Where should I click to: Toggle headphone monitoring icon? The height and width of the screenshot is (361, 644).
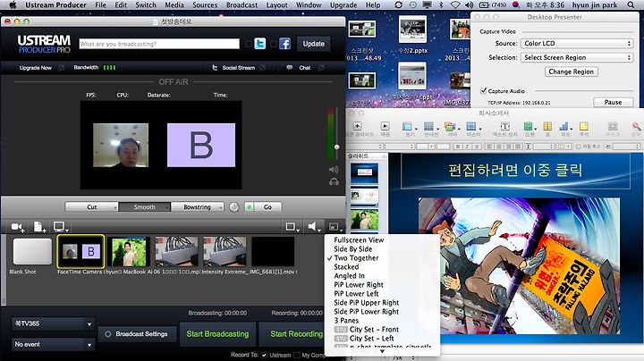[334, 181]
